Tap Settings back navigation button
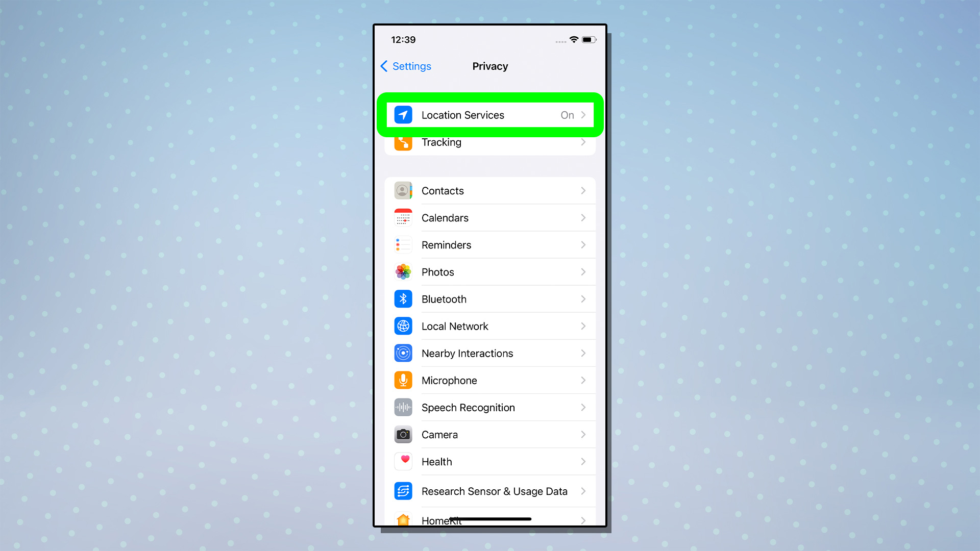Screen dimensions: 980x551 pyautogui.click(x=405, y=65)
